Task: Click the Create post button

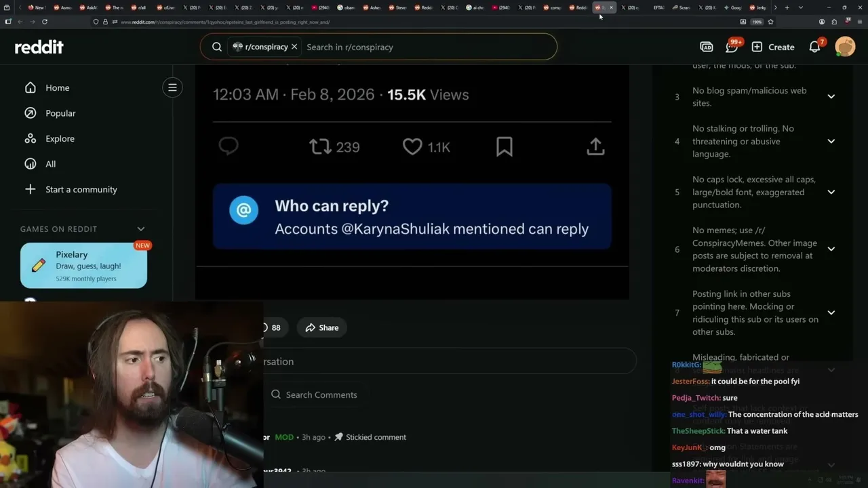Action: point(773,47)
